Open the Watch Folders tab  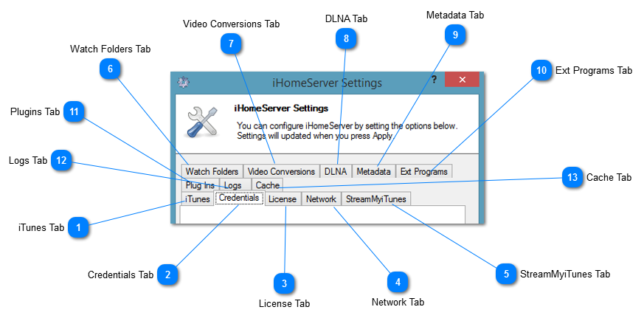[x=212, y=171]
